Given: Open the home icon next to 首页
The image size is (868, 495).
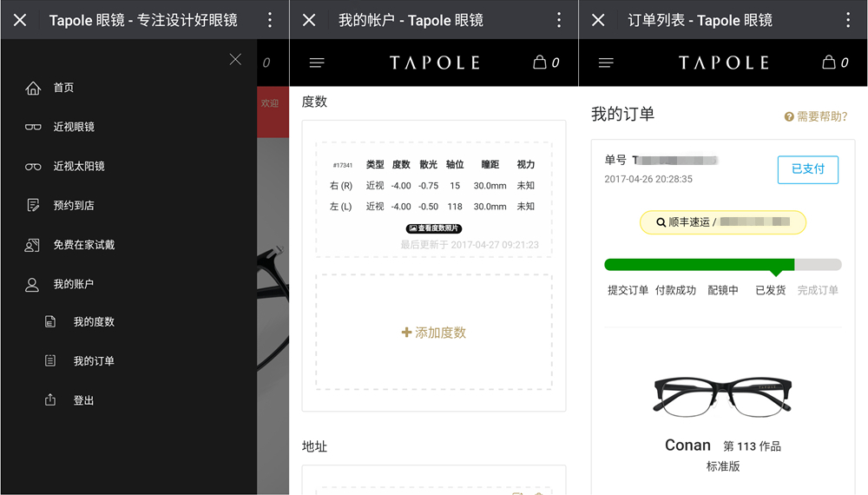Looking at the screenshot, I should [x=33, y=88].
